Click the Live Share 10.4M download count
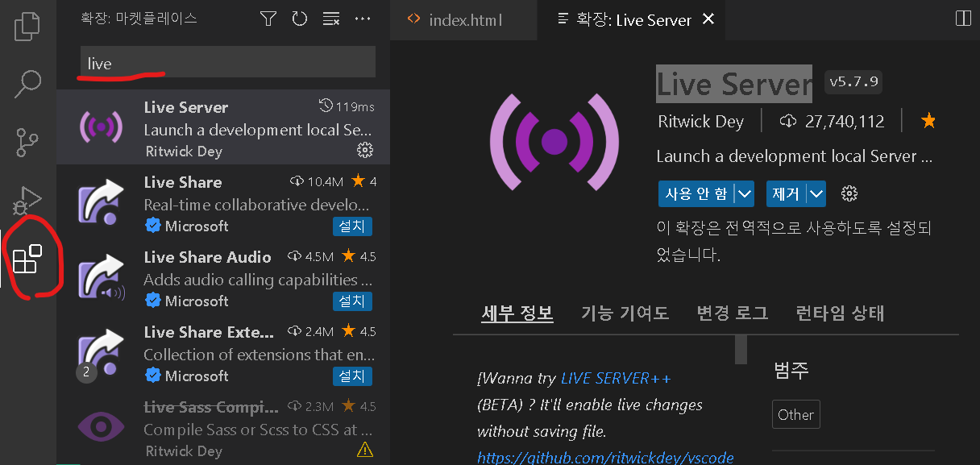This screenshot has height=465, width=980. point(318,182)
